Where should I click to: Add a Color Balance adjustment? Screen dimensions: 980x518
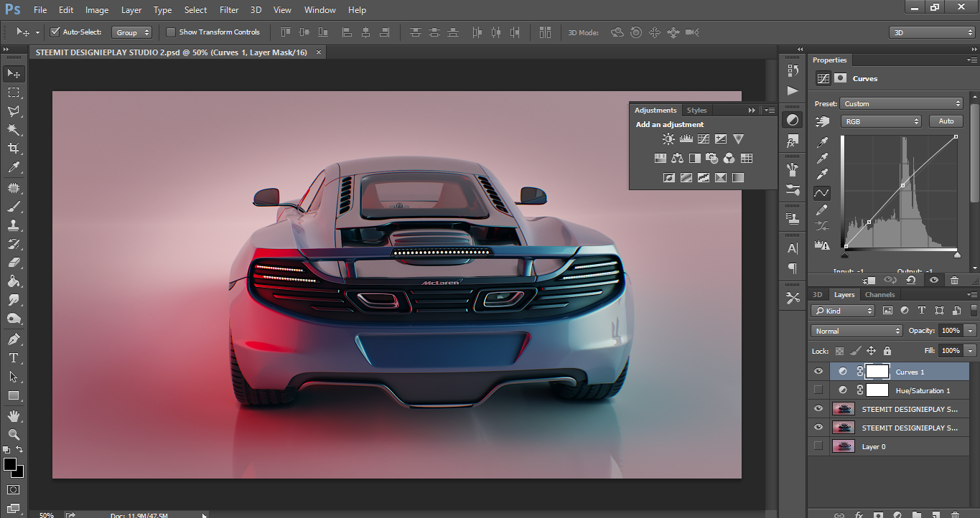678,158
